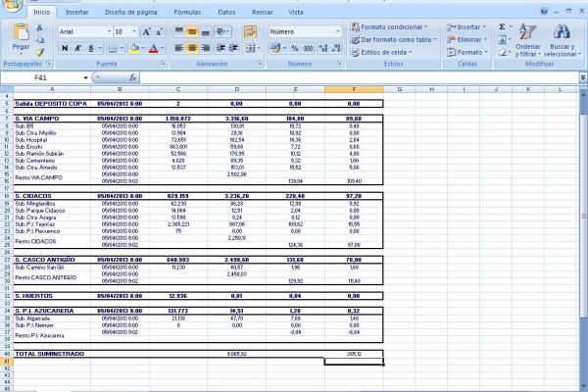Click the Clear eraser icon

(502, 52)
